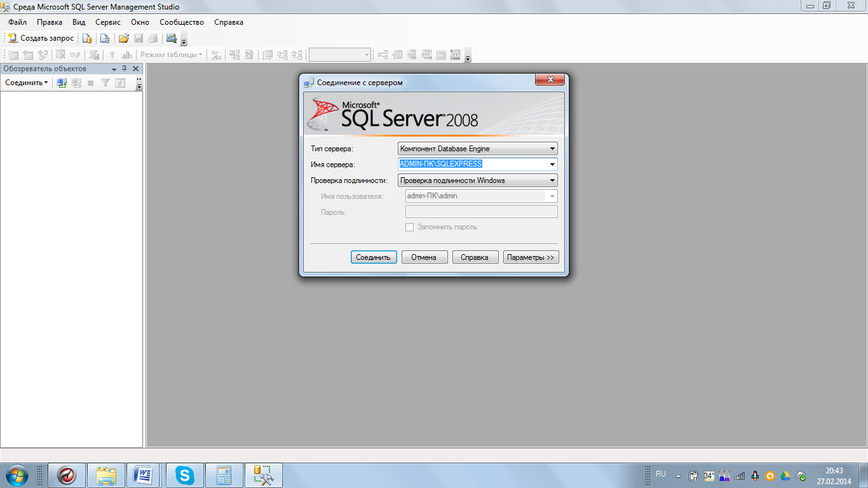Screen dimensions: 868x488
Task: Close the Обозреватель объектов panel
Action: [x=135, y=69]
